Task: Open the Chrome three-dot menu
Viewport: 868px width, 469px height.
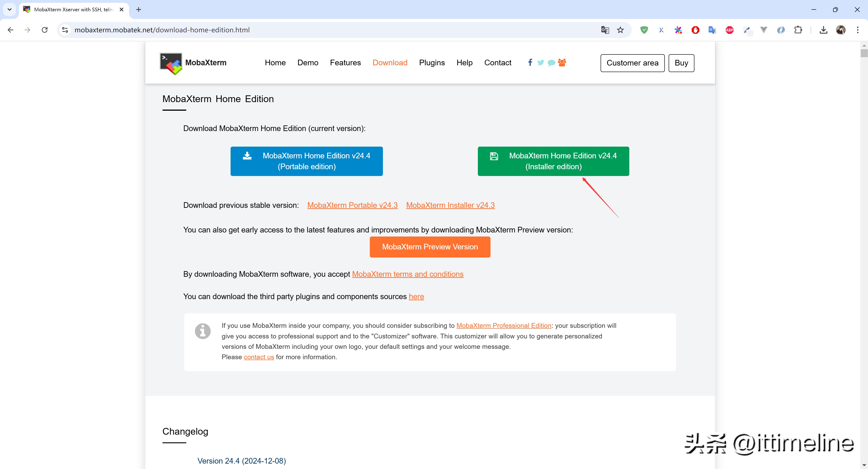Action: point(858,30)
